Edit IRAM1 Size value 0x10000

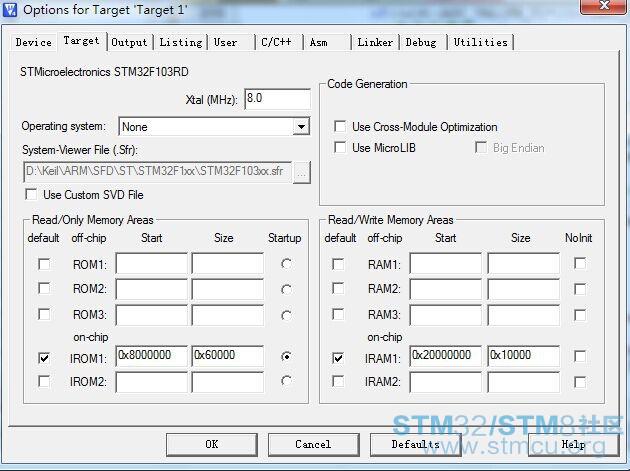pyautogui.click(x=524, y=356)
